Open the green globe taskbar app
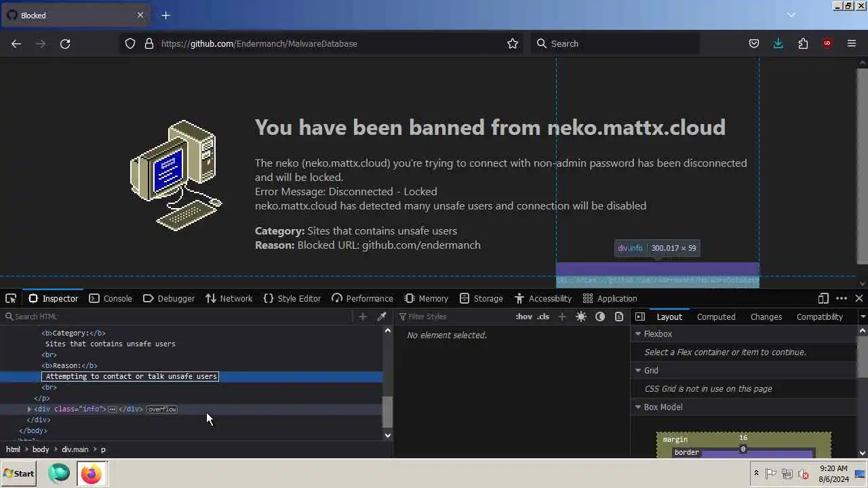868x488 pixels. tap(59, 473)
